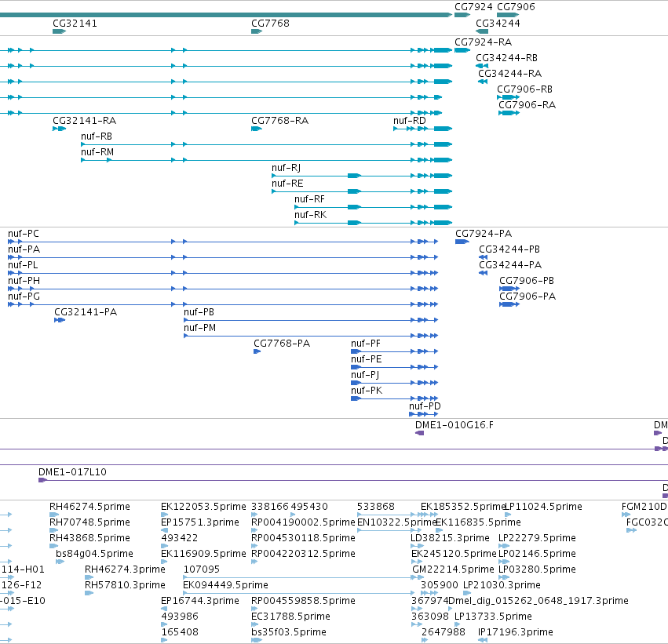Click the IP17196.3prime EST label
Image resolution: width=668 pixels, height=644 pixels.
pos(516,632)
